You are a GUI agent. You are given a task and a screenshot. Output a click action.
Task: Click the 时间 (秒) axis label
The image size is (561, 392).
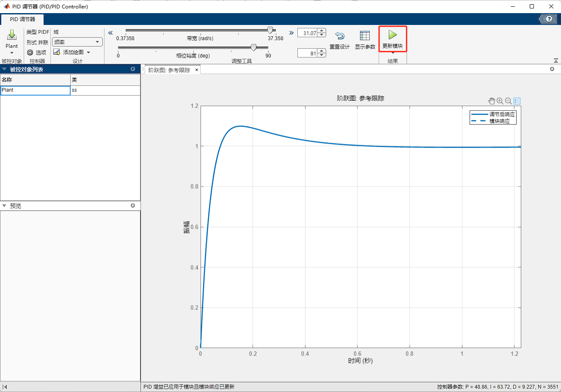(x=360, y=361)
